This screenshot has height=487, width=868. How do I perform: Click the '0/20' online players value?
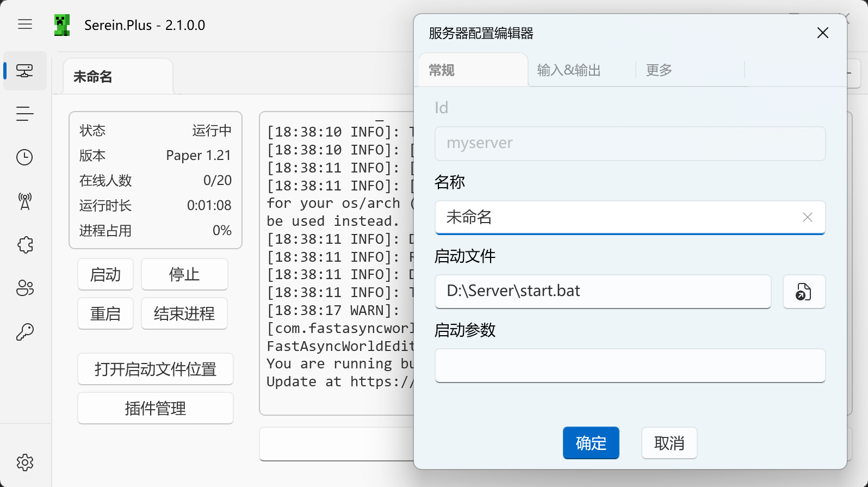click(218, 181)
